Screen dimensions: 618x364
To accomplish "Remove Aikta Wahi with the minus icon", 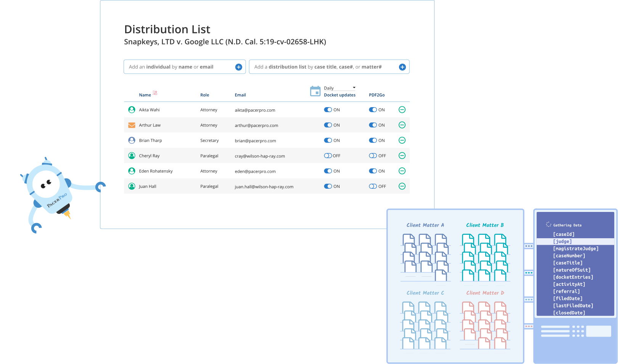I will click(402, 110).
